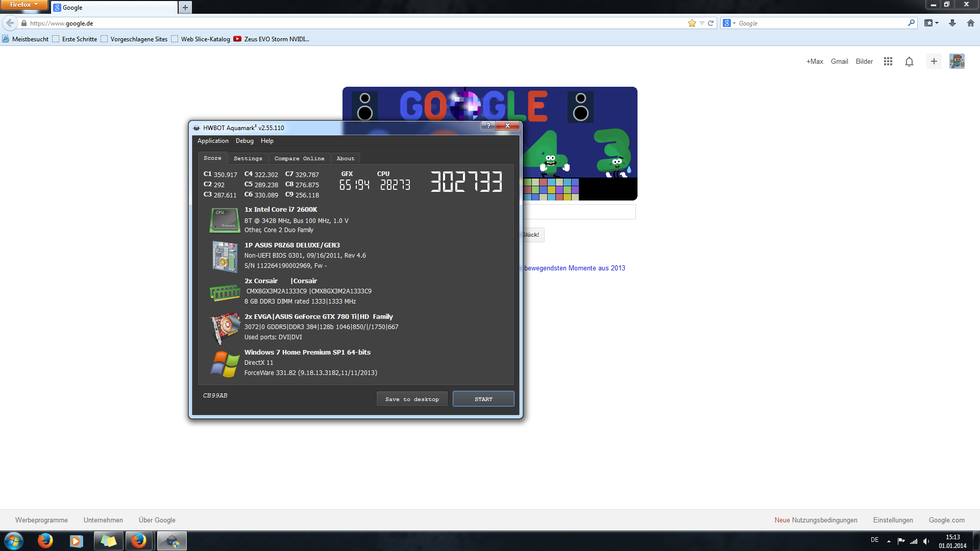Open Google notifications bell
The width and height of the screenshot is (980, 551).
coord(909,61)
